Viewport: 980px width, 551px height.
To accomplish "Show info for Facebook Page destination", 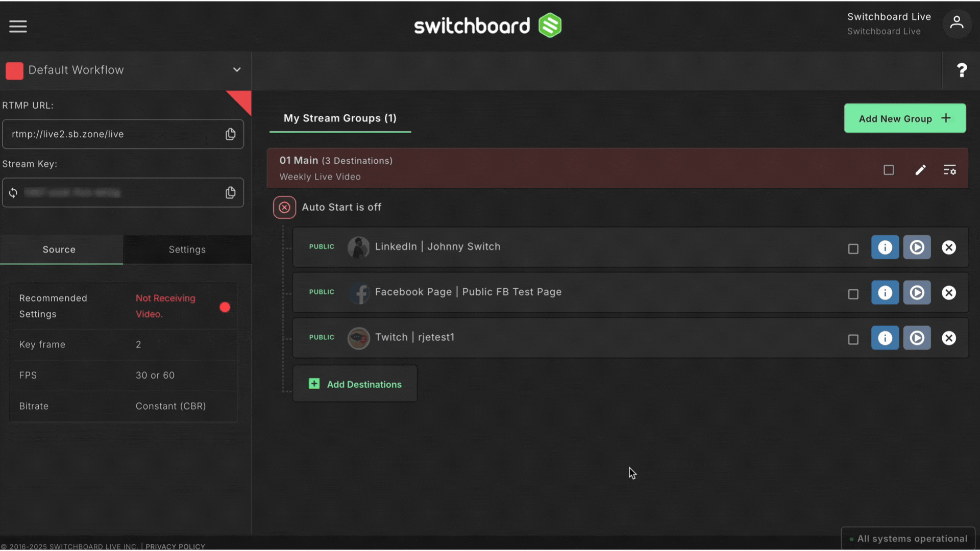I will point(885,293).
